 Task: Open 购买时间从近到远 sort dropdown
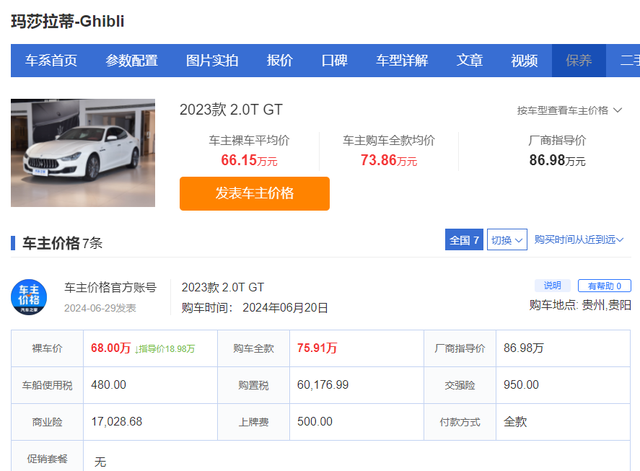[579, 240]
